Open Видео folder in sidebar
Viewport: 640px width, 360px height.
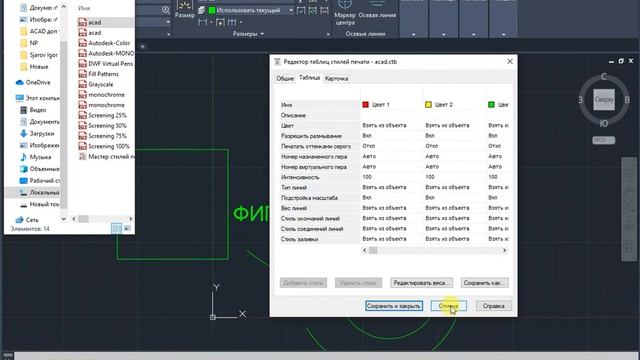tap(33, 110)
